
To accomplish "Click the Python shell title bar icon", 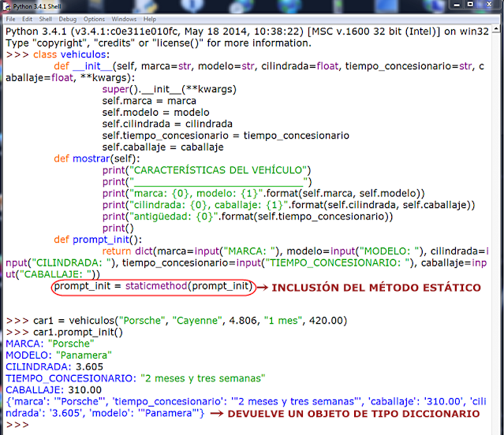I will tap(6, 6).
